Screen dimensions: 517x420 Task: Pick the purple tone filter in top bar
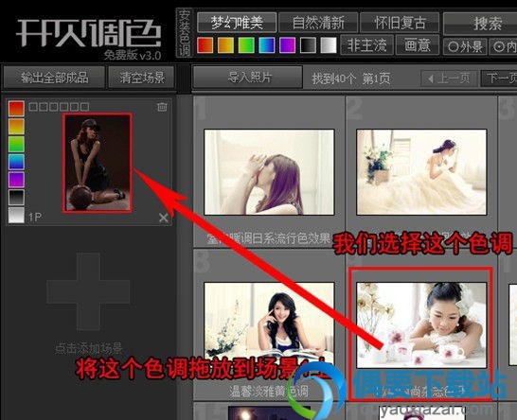point(288,44)
